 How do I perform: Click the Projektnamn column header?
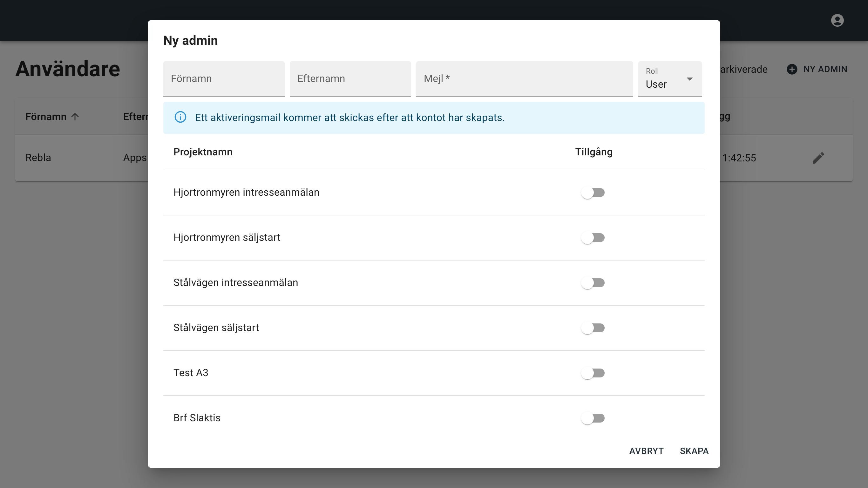[203, 152]
